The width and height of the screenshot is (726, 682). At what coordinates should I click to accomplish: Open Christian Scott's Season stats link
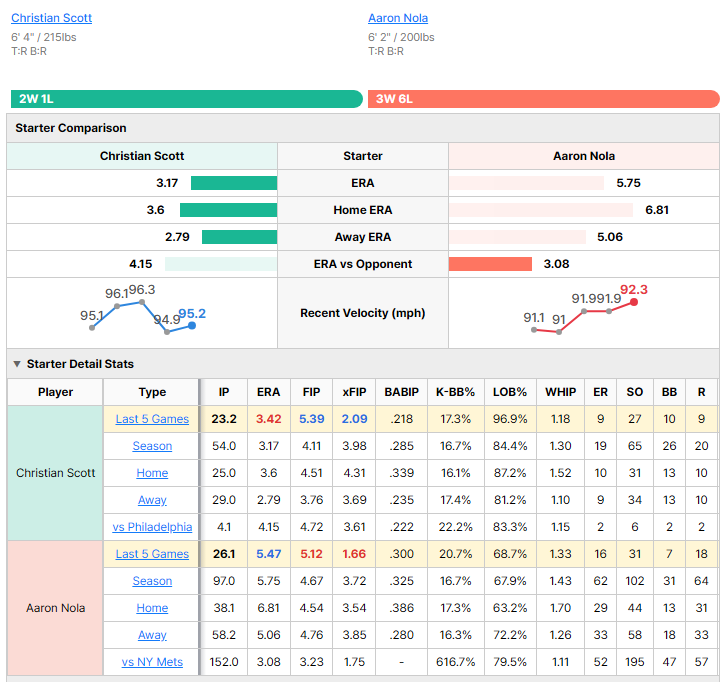click(x=152, y=446)
